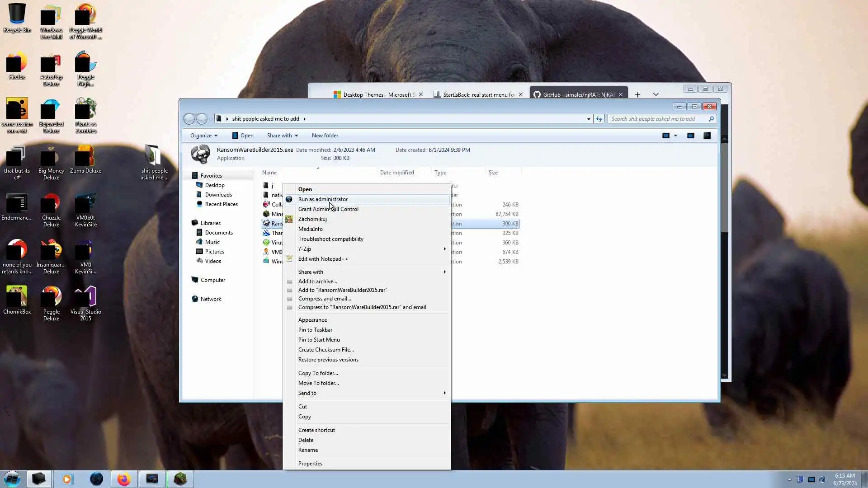The width and height of the screenshot is (868, 488).
Task: Click the Firefox icon in the taskbar
Action: coord(124,479)
